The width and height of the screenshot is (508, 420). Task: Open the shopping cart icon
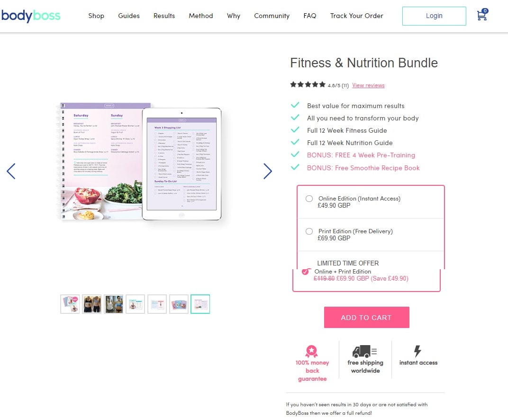[482, 15]
